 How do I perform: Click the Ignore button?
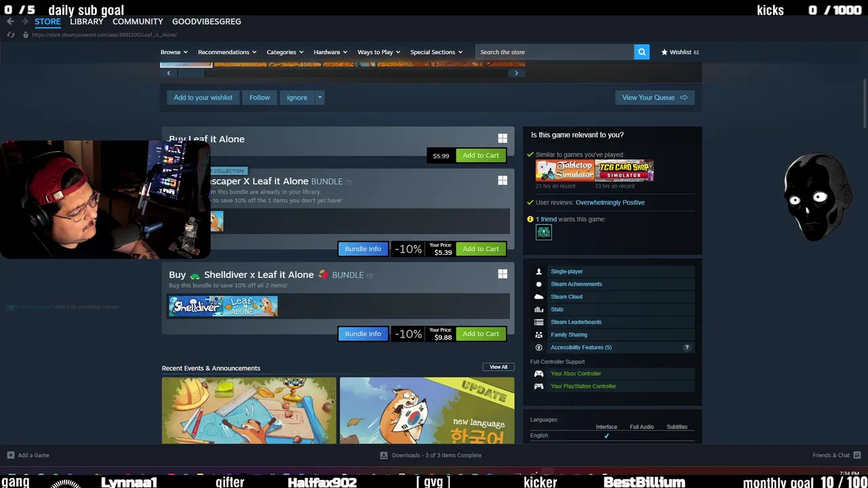click(x=297, y=98)
